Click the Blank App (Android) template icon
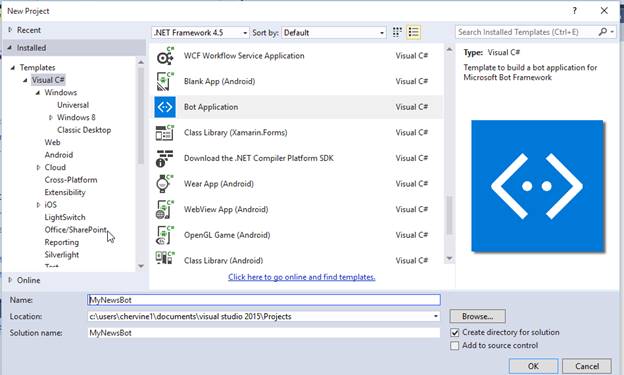Image resolution: width=624 pixels, height=375 pixels. pos(165,81)
